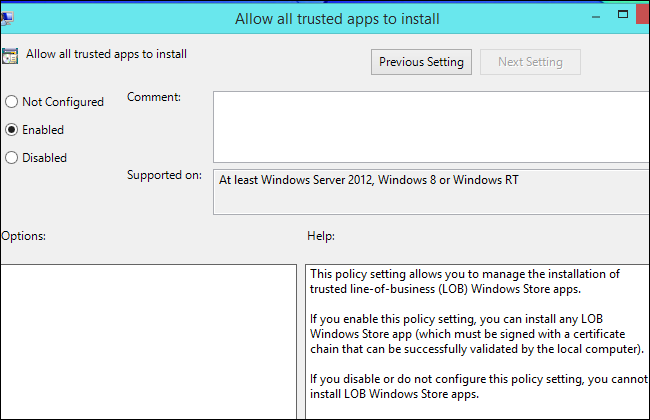This screenshot has height=420, width=650.
Task: Set the policy to Disabled
Action: point(11,157)
